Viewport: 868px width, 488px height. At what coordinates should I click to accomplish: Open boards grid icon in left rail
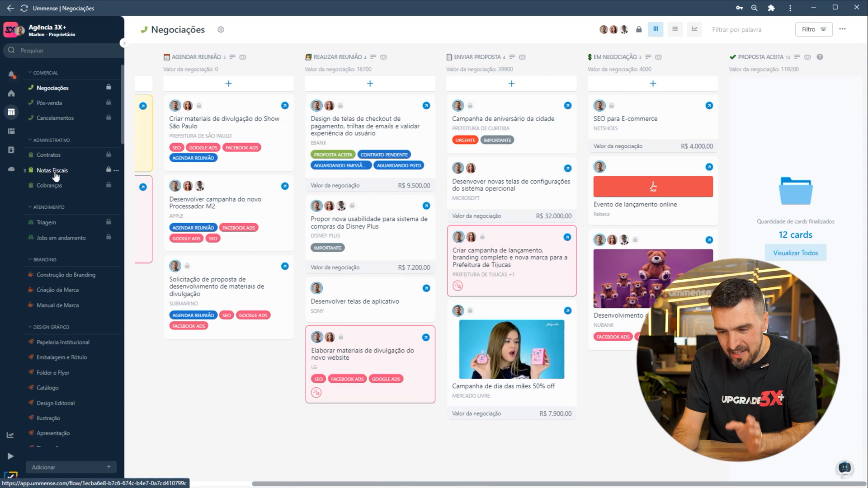click(11, 112)
